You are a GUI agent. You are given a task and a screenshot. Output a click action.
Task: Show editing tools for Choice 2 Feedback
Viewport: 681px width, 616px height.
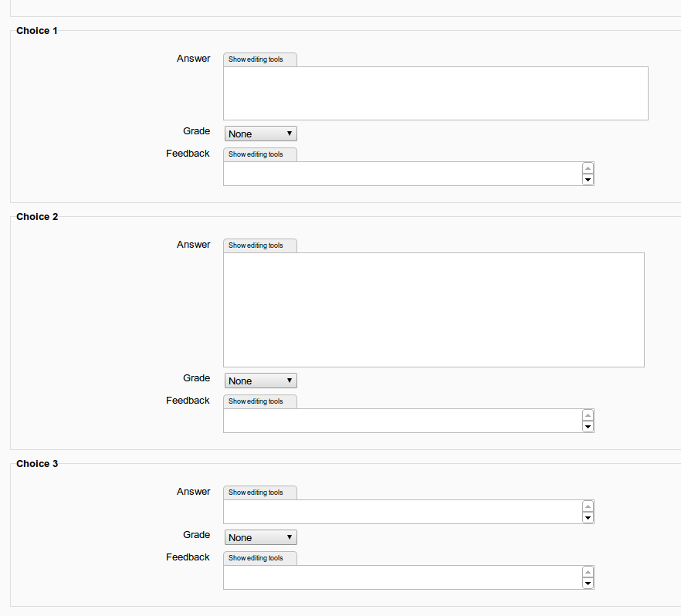point(260,401)
